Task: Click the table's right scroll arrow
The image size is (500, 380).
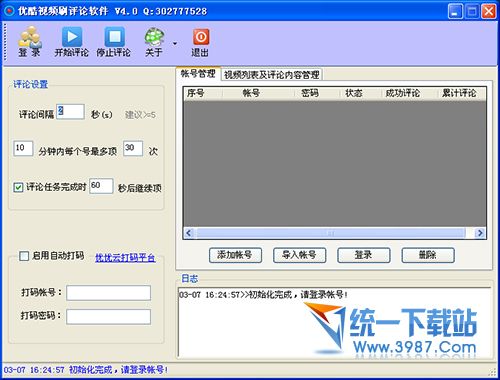Action: point(480,233)
